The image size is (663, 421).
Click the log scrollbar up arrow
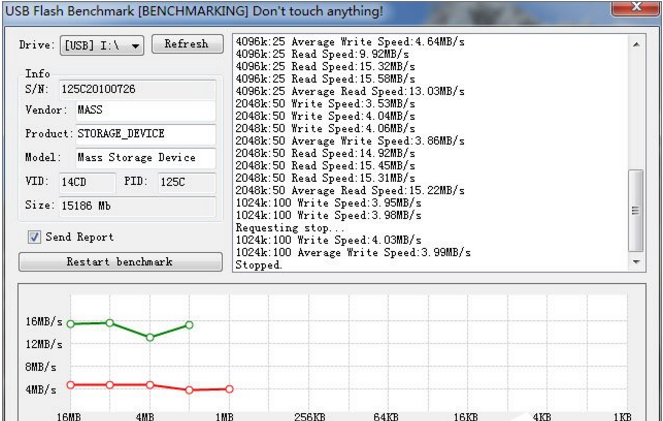click(x=636, y=44)
